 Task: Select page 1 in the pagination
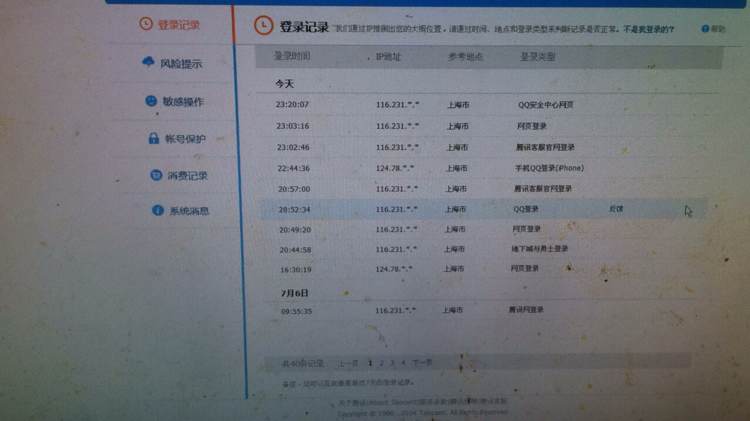point(370,363)
